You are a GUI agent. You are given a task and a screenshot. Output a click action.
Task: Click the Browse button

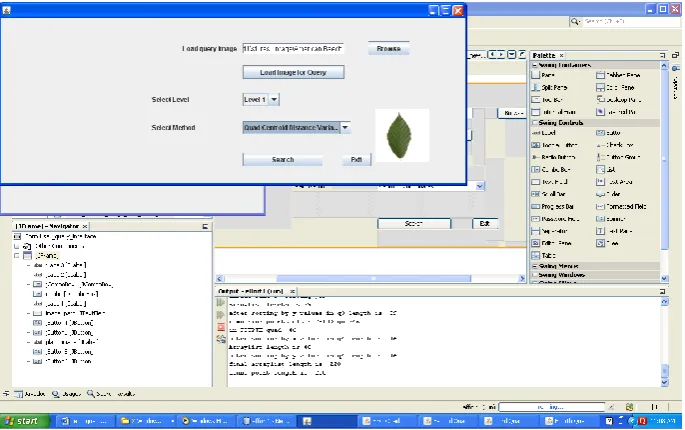[x=388, y=49]
